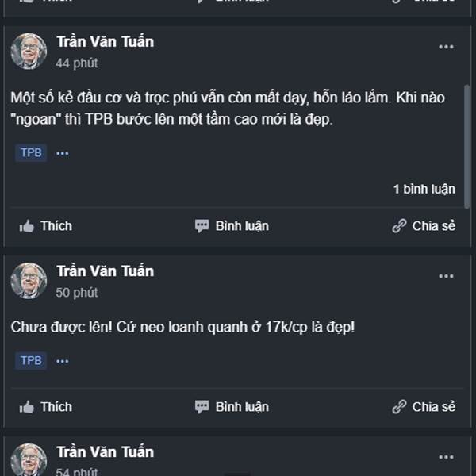
Task: Like the 44-minute-old TPB post
Action: click(45, 226)
